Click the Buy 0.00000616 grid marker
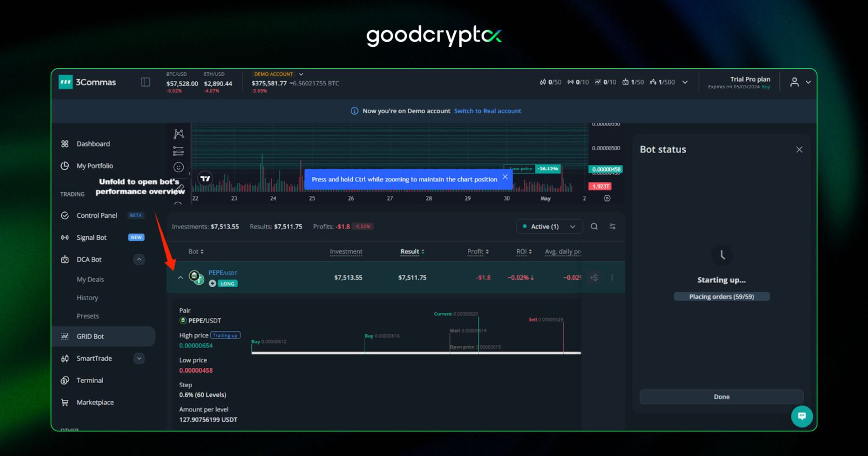868x456 pixels. click(x=382, y=336)
